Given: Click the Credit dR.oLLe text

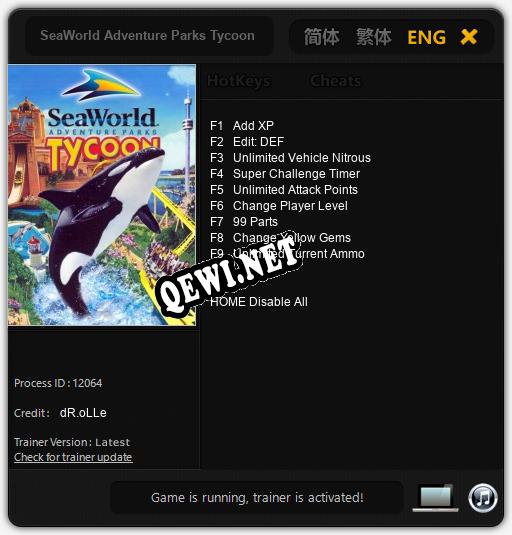Looking at the screenshot, I should pos(60,413).
